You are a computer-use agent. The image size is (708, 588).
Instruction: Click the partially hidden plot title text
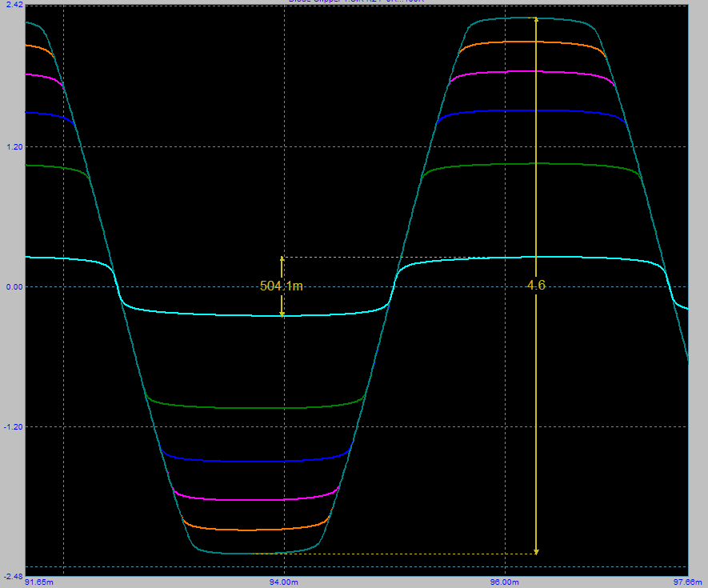pos(356,2)
